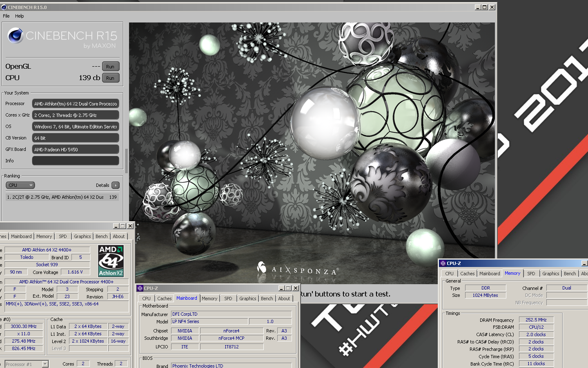Viewport: 588px width, 368px height.
Task: Click the Info input field
Action: pos(76,161)
